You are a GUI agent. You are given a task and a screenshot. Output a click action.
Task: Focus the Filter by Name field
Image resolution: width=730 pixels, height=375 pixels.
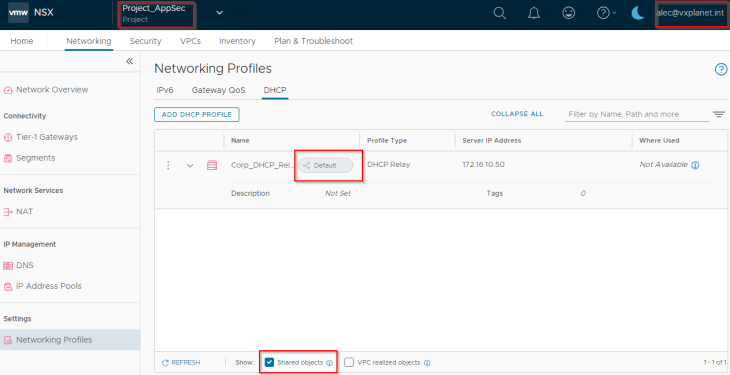coord(637,114)
